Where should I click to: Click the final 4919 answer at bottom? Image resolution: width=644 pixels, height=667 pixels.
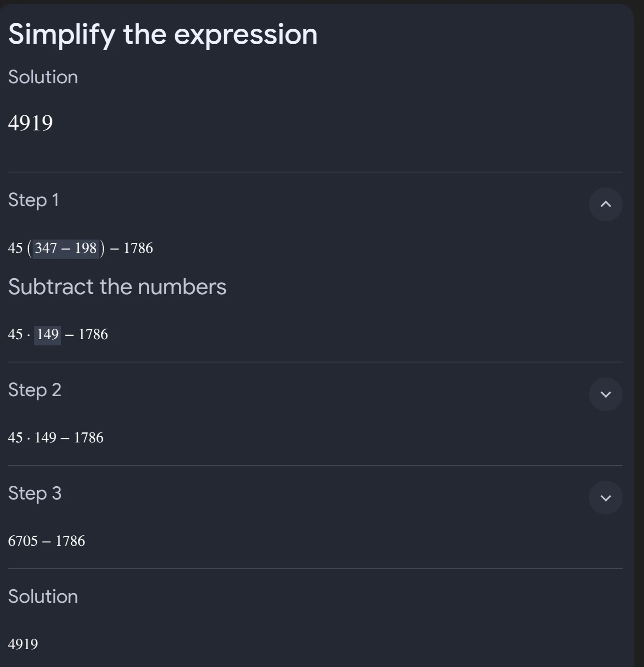tap(23, 644)
